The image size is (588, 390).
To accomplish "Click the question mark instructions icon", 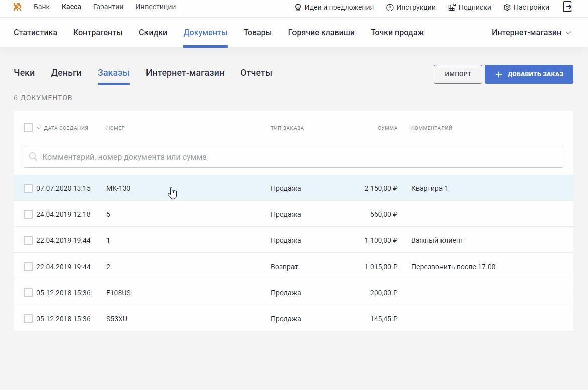I will tap(390, 8).
